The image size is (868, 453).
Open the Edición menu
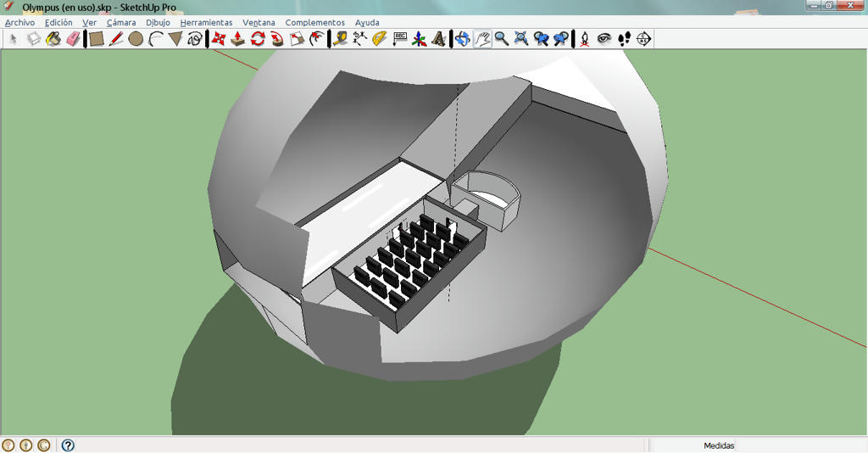pyautogui.click(x=58, y=23)
